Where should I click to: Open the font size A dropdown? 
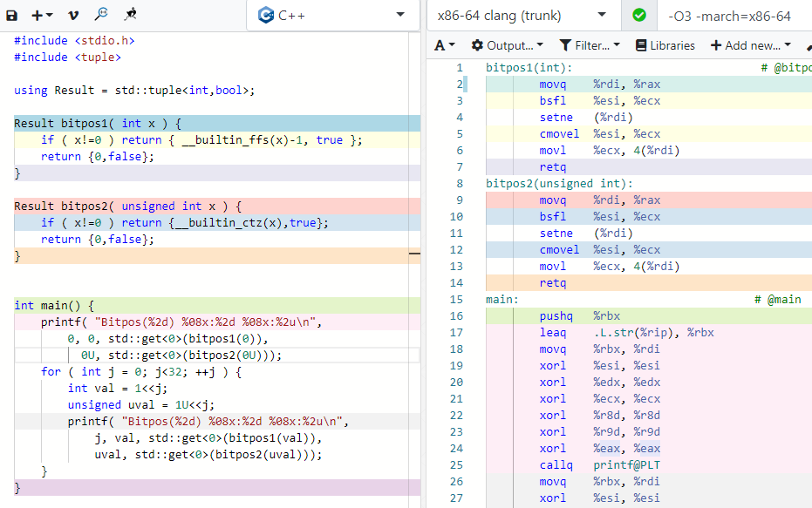pos(444,45)
